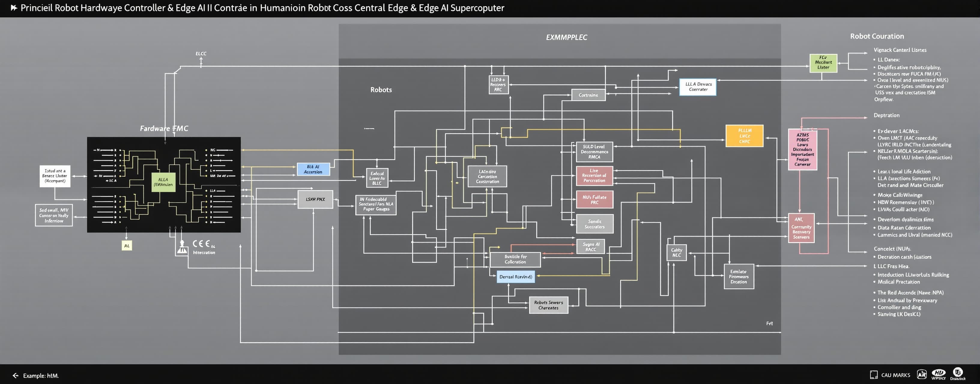
Task: Select the small yellow 'AL' box
Action: (127, 246)
